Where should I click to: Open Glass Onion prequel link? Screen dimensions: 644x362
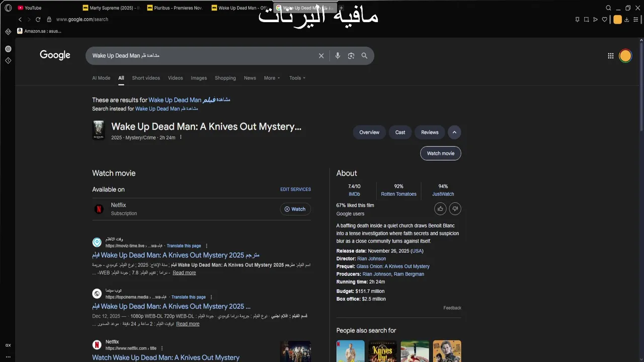pos(393,266)
